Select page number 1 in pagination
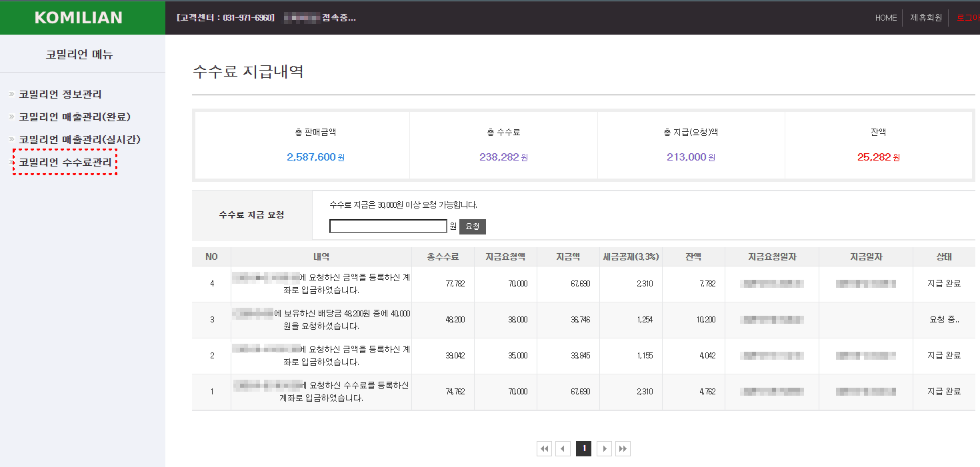The width and height of the screenshot is (980, 467). [x=583, y=449]
